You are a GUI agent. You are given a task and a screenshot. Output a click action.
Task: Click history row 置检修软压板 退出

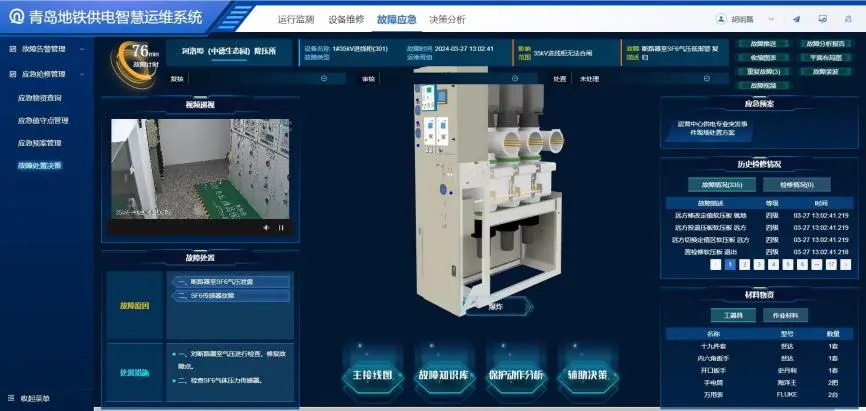tap(758, 252)
